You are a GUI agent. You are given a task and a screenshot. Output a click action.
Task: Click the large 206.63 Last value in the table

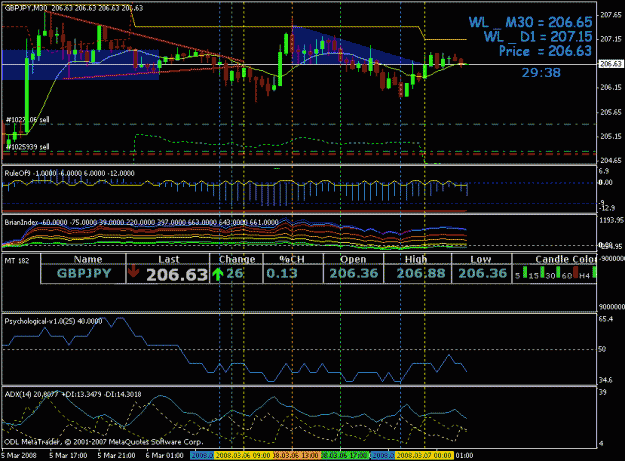click(x=177, y=275)
